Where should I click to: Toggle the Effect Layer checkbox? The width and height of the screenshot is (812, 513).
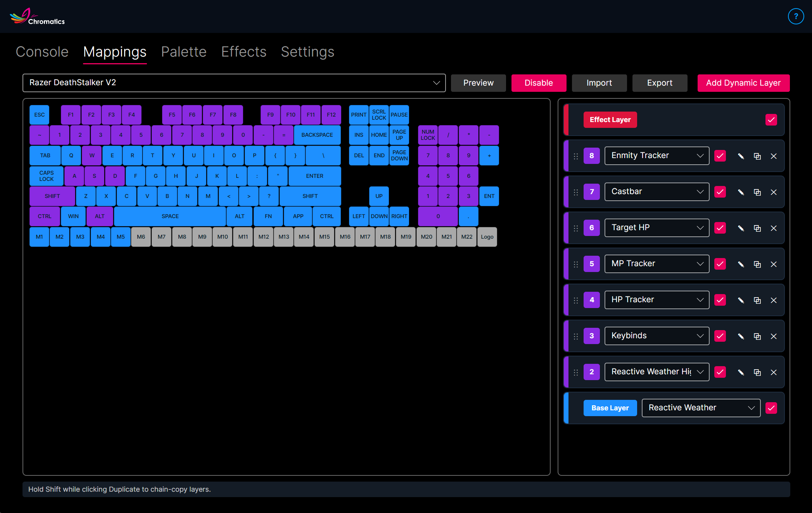click(x=771, y=120)
